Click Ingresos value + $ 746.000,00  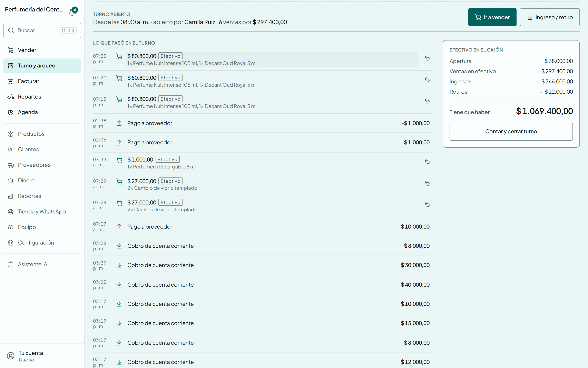[x=555, y=82]
